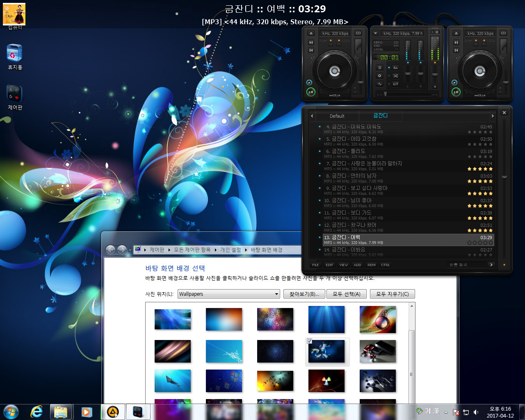
Task: Eject on the left deck
Action: coord(311,33)
